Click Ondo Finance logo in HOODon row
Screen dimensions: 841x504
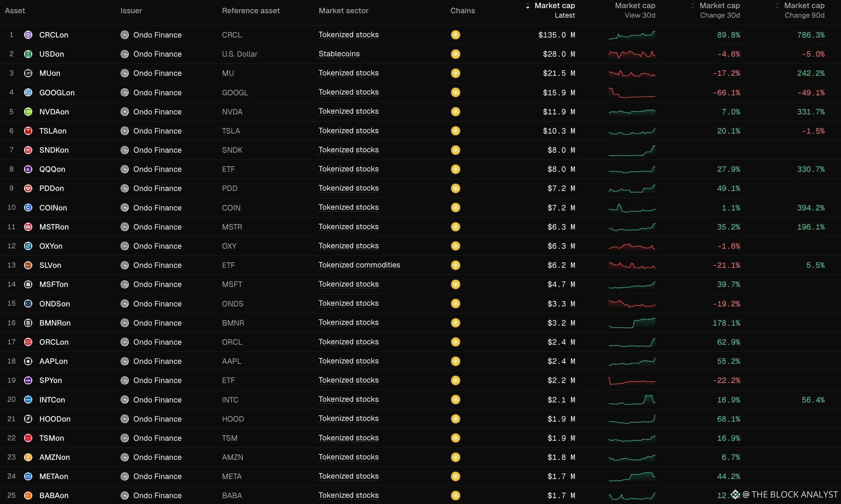click(125, 419)
